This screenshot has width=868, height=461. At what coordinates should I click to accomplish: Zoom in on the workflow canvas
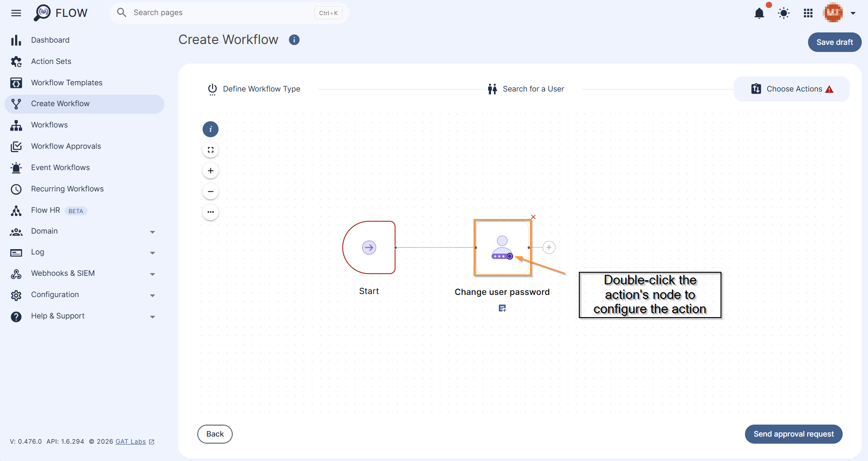coord(211,171)
